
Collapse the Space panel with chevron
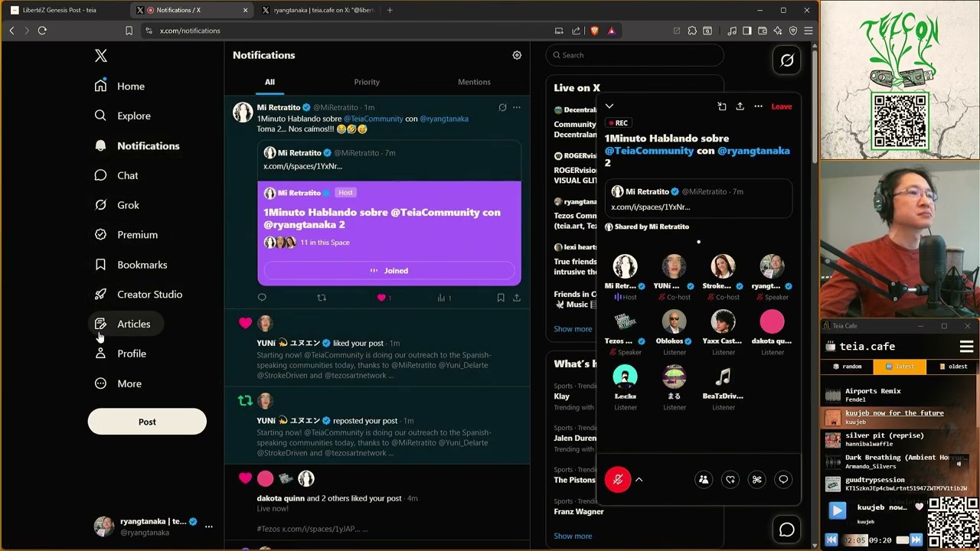(609, 106)
